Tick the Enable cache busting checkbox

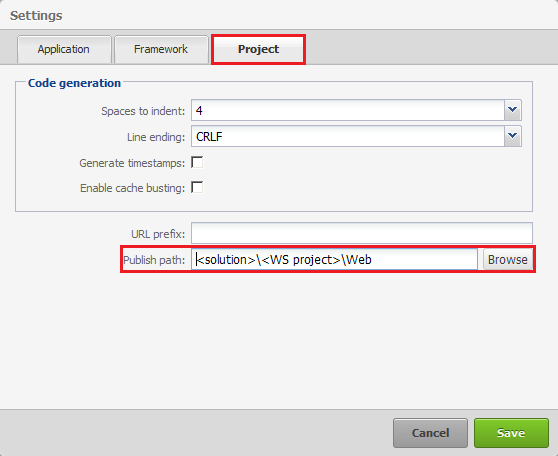tap(197, 187)
